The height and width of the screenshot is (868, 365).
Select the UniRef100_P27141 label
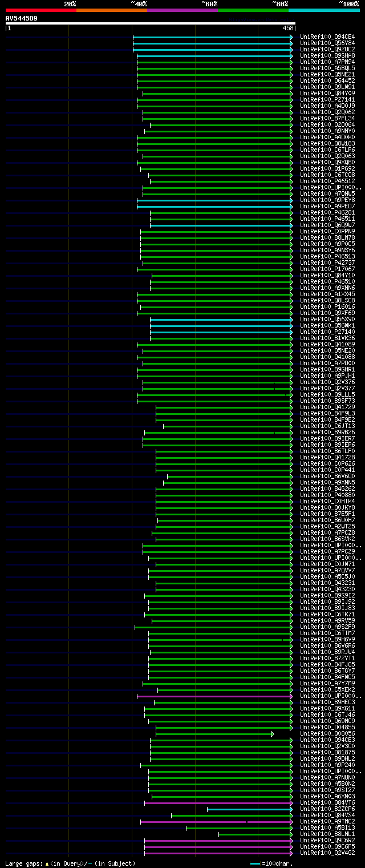[327, 100]
